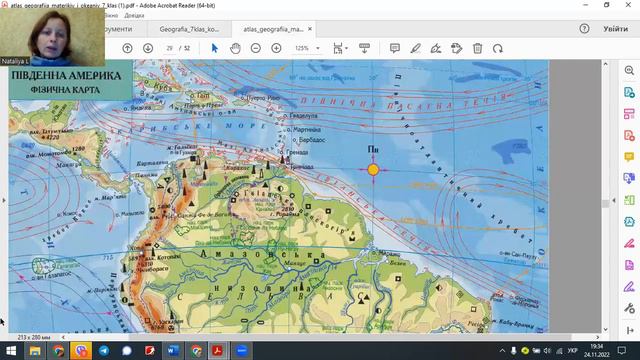Click vertical scrollbar down arrow
Viewport: 640px width, 360px height.
pyautogui.click(x=606, y=329)
